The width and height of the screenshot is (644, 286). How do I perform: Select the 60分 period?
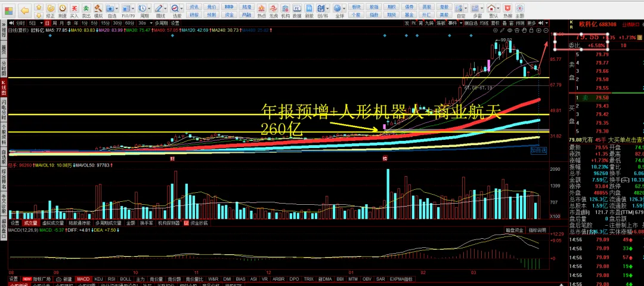click(x=130, y=23)
